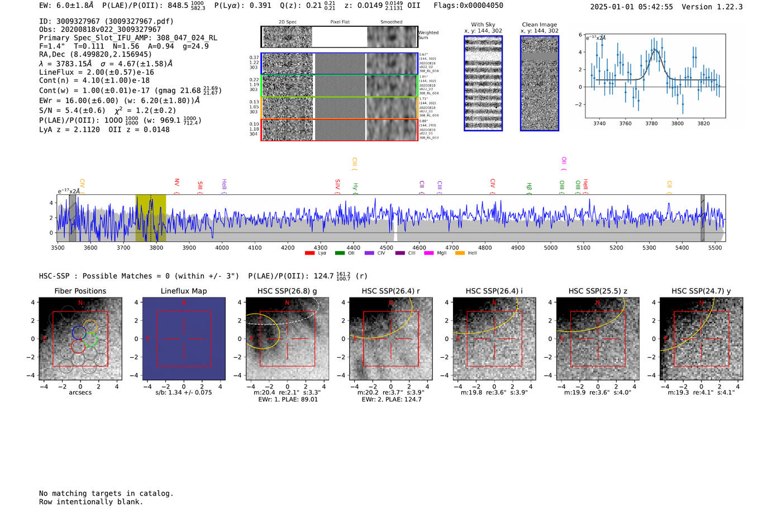Open the HSC SSP(24.7) y image
The image size is (782, 532).
[702, 339]
